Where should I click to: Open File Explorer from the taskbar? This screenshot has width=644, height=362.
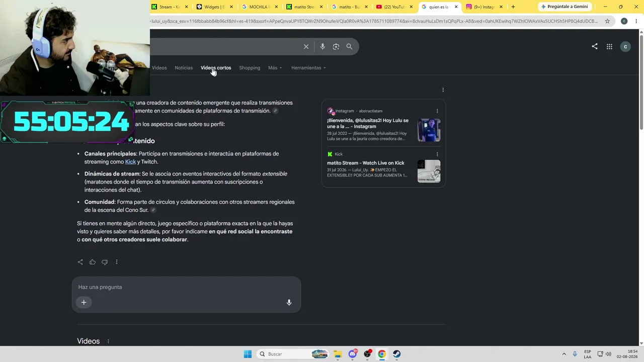(338, 354)
